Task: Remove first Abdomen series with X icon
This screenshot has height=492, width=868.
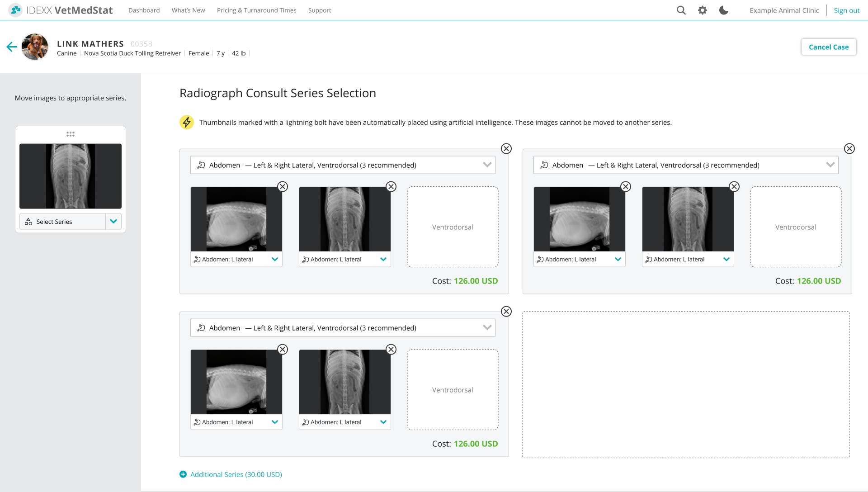Action: coord(506,149)
